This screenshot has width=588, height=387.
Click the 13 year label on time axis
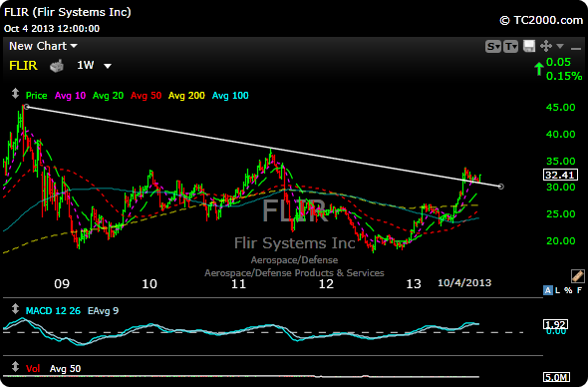point(414,284)
